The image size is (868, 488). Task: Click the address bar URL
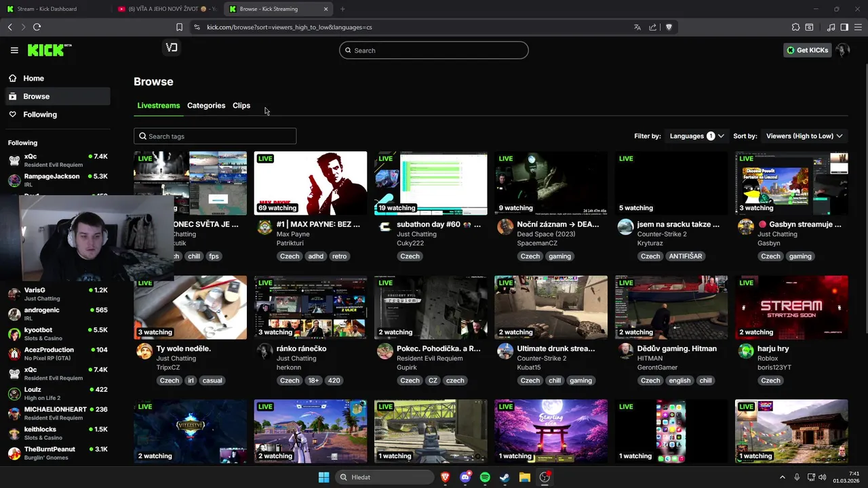(289, 27)
